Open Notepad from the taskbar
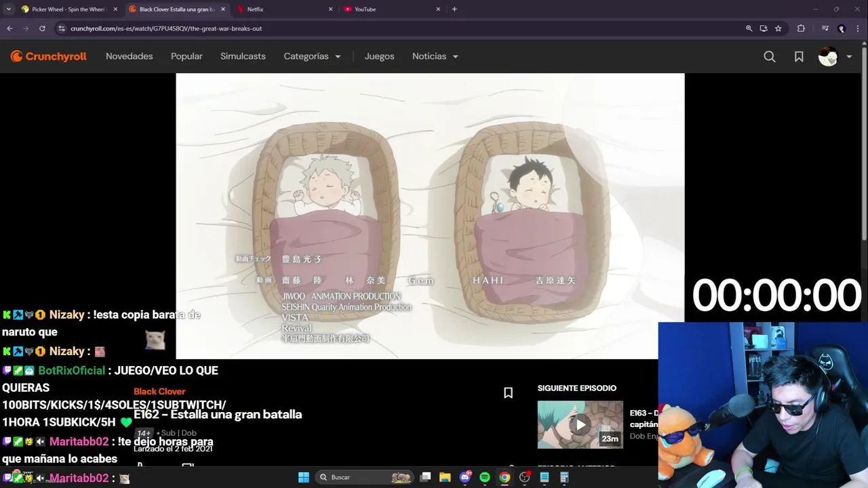 (544, 477)
